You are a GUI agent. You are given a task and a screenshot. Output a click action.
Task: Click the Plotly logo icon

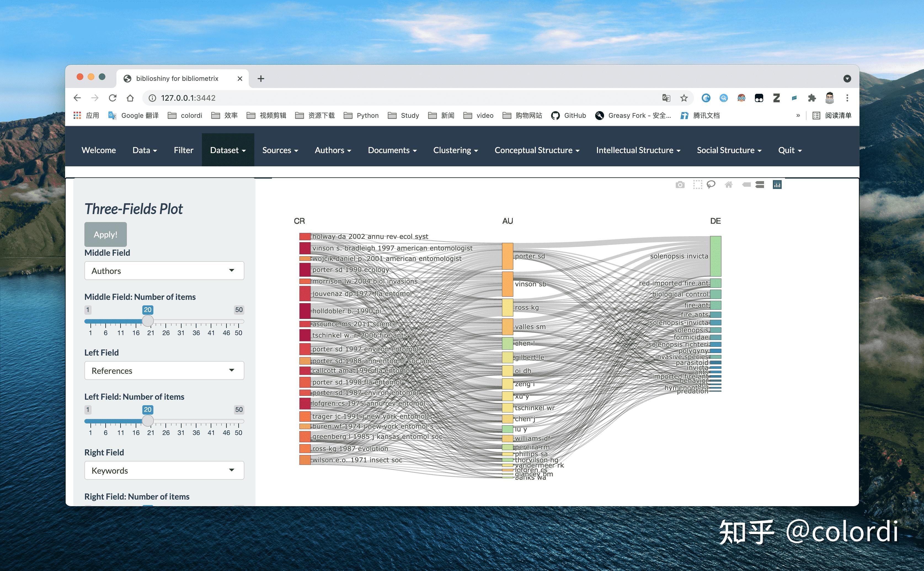[x=777, y=185]
